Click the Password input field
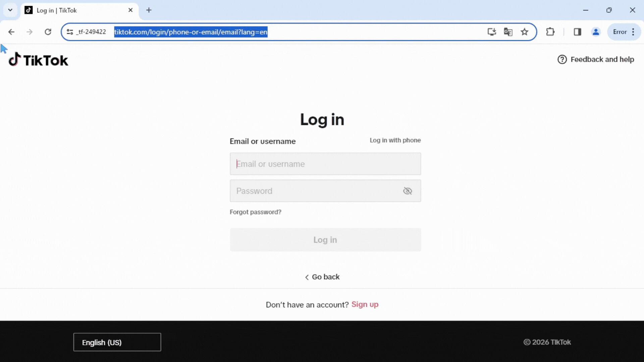 325,191
